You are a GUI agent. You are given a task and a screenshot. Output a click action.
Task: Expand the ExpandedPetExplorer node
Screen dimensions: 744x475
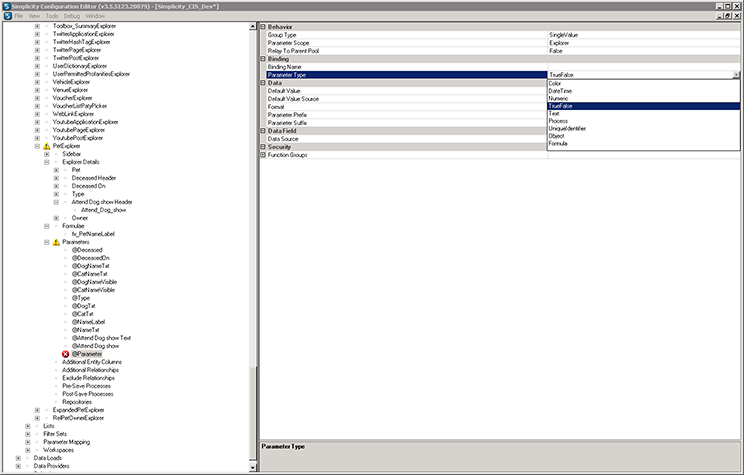[37, 410]
